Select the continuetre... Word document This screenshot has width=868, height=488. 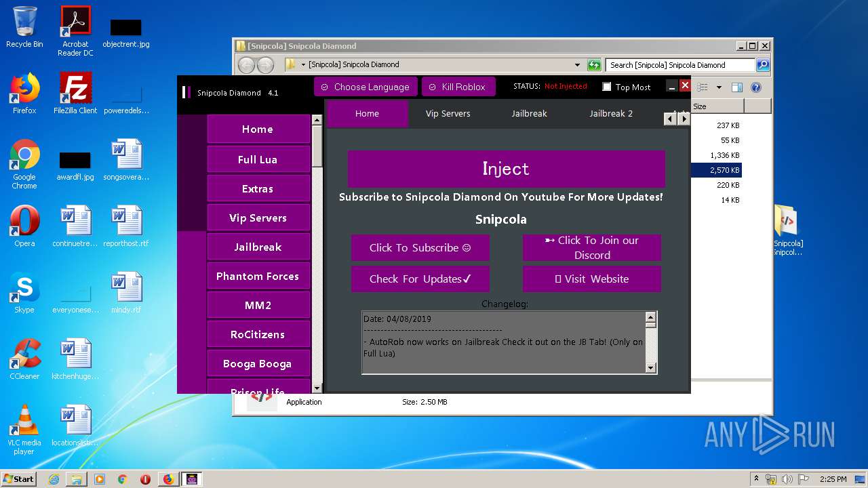[75, 226]
